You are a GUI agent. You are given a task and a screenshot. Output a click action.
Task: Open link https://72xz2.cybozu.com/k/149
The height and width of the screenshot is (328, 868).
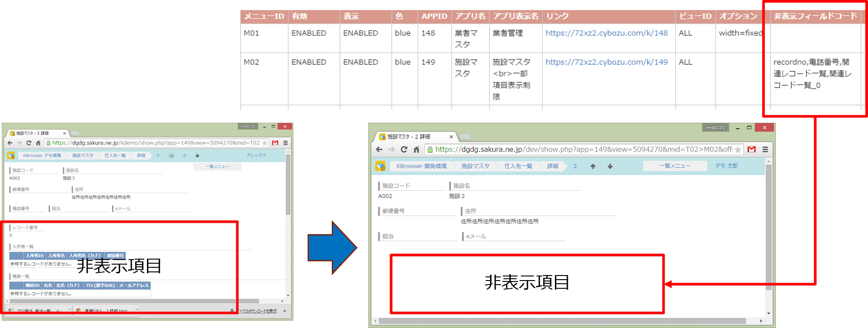click(607, 62)
